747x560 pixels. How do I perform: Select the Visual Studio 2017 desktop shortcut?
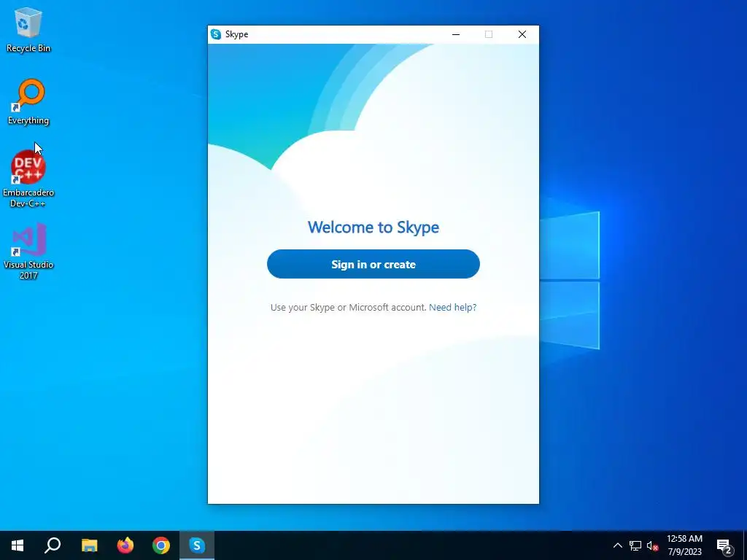28,251
